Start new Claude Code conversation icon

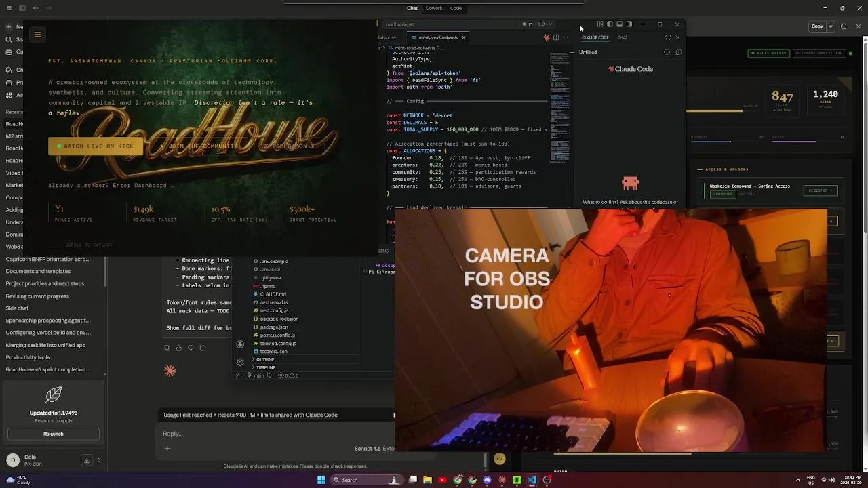679,52
